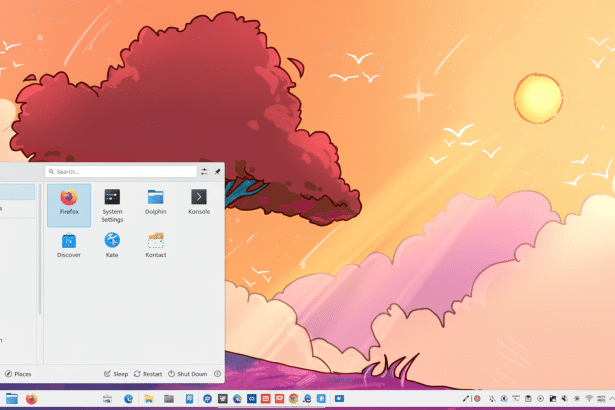The image size is (615, 410).
Task: Pin the application launcher open
Action: point(217,171)
